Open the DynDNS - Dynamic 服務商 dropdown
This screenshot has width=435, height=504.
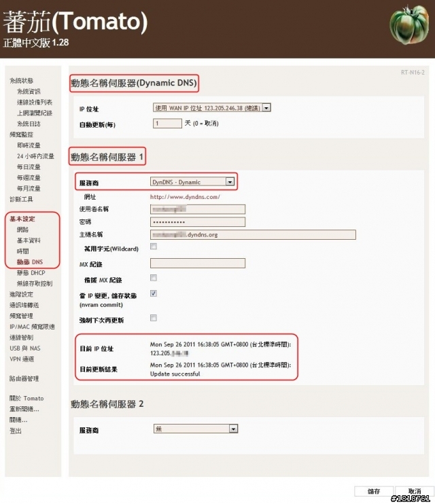pos(192,182)
